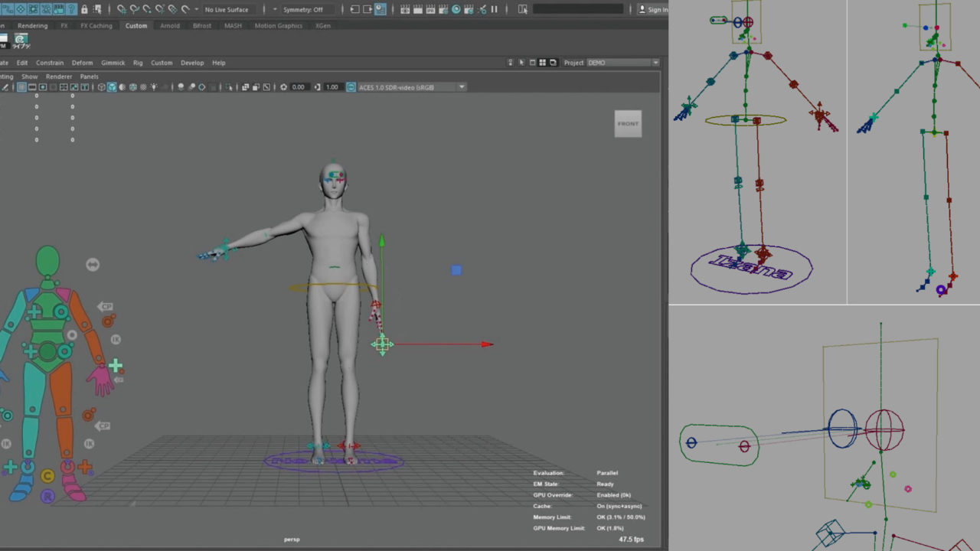
Task: Click the purple R button below the picker feet
Action: [47, 497]
